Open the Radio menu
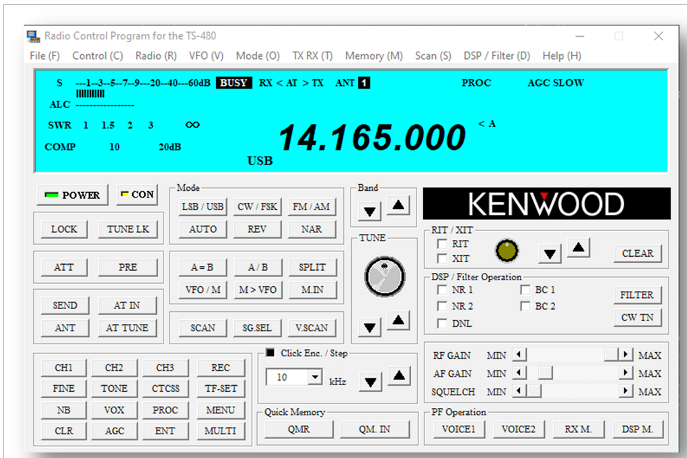 [x=156, y=56]
